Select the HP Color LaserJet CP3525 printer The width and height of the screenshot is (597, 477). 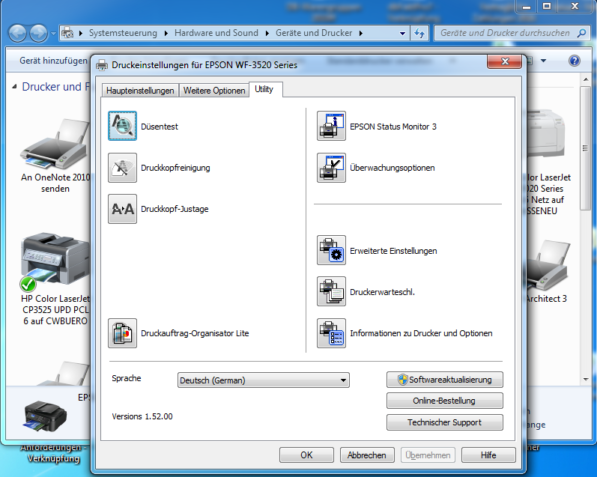(55, 279)
